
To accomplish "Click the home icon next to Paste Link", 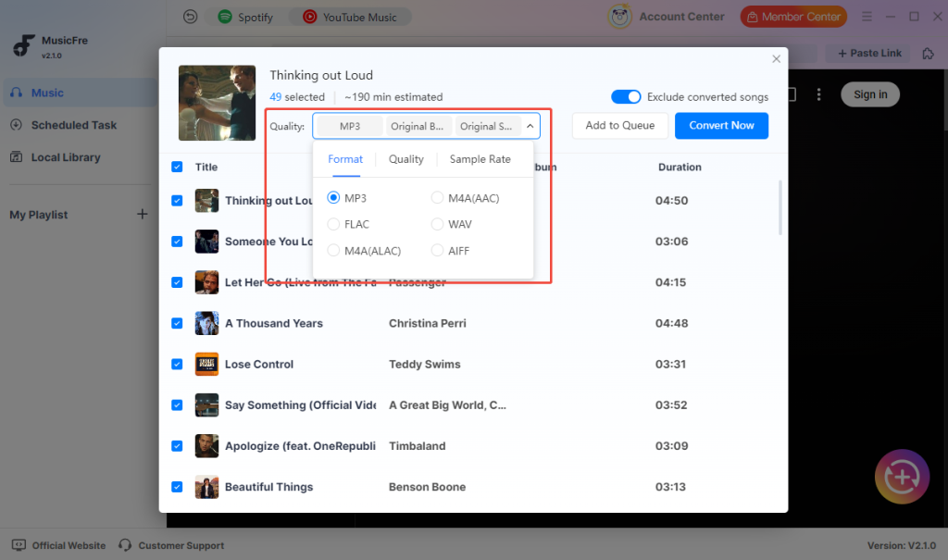I will pos(928,54).
